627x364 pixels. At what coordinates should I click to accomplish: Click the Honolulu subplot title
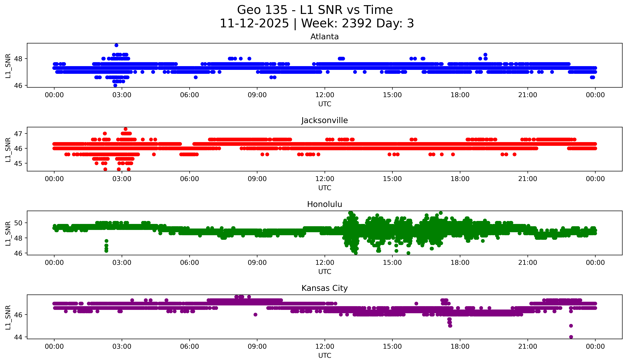[324, 204]
